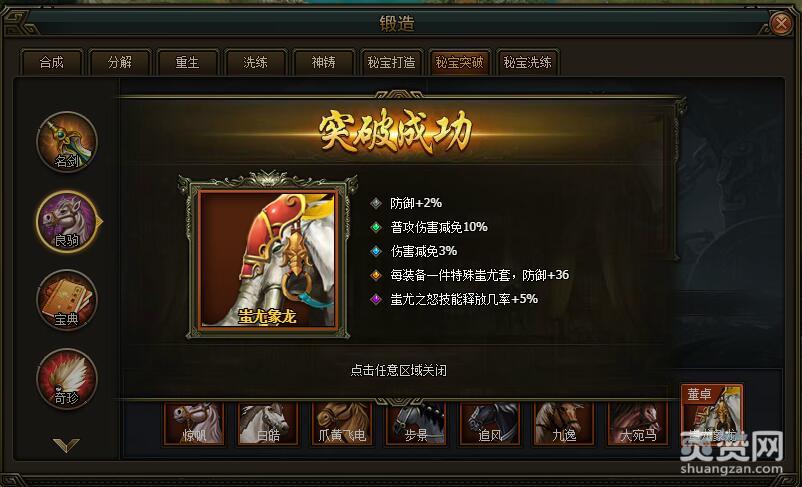Open the 秘宝打造 tab
The image size is (802, 487).
click(392, 62)
